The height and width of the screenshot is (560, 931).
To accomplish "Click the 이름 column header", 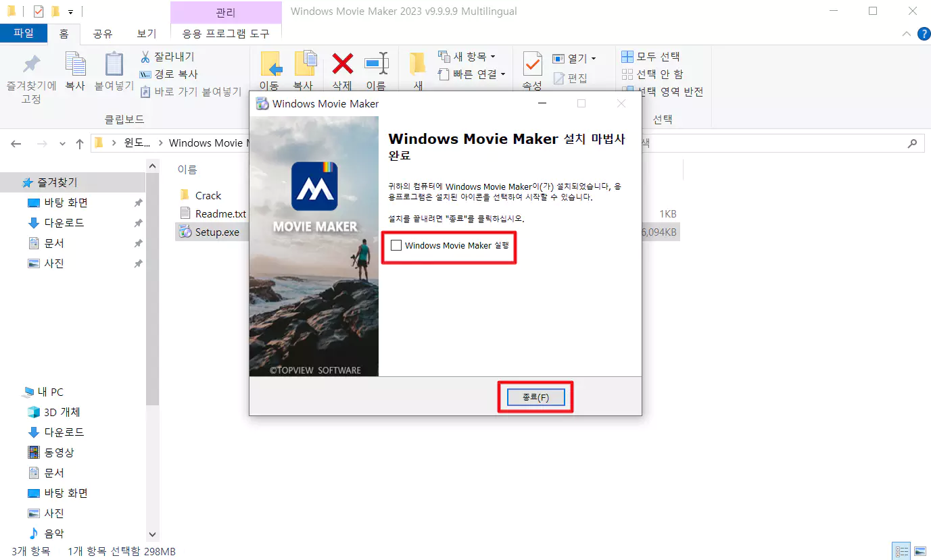I will click(x=187, y=170).
